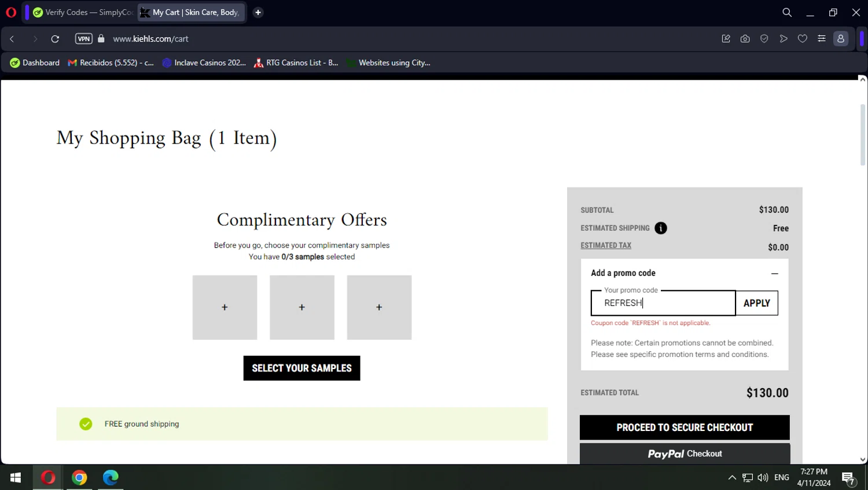View site security lock info
Viewport: 868px width, 490px height.
[x=101, y=39]
